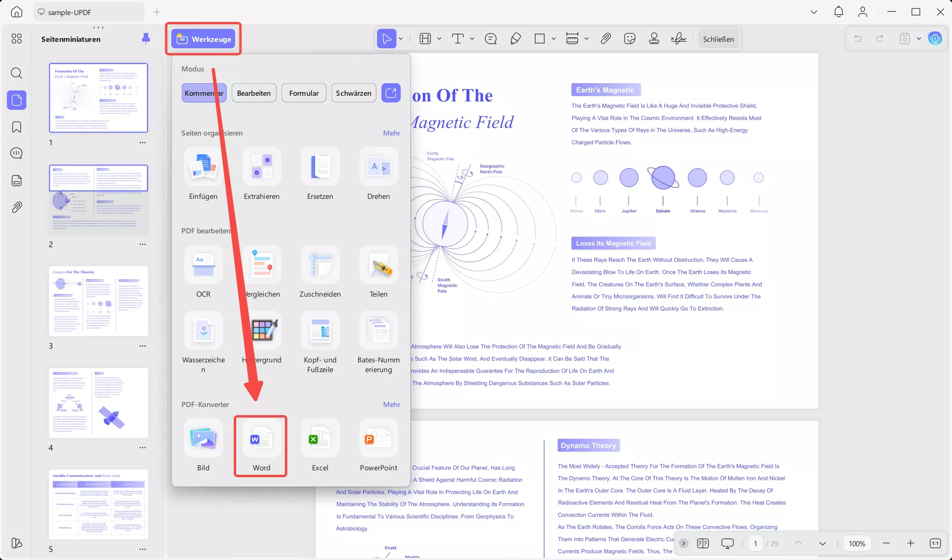Click the Schließen button
The image size is (952, 560).
719,39
